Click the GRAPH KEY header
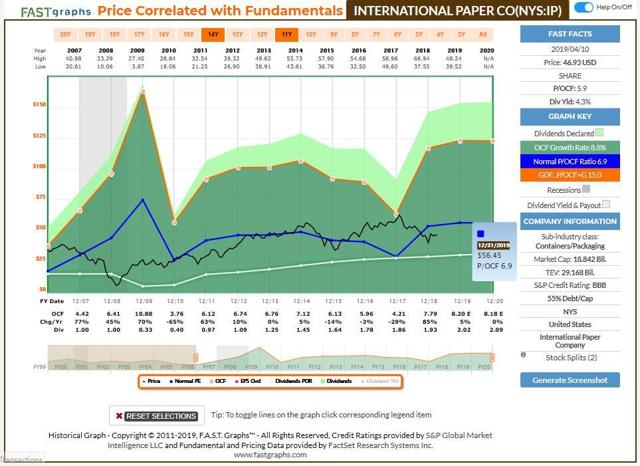 (570, 117)
